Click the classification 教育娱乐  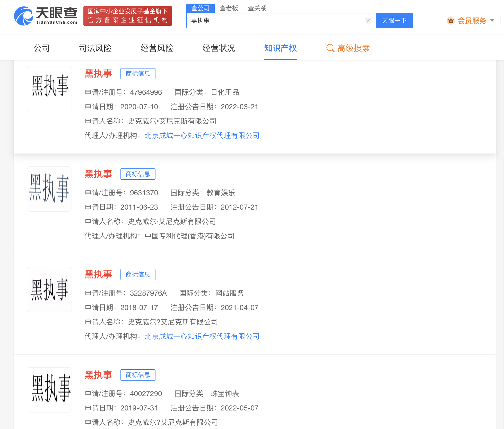[221, 193]
